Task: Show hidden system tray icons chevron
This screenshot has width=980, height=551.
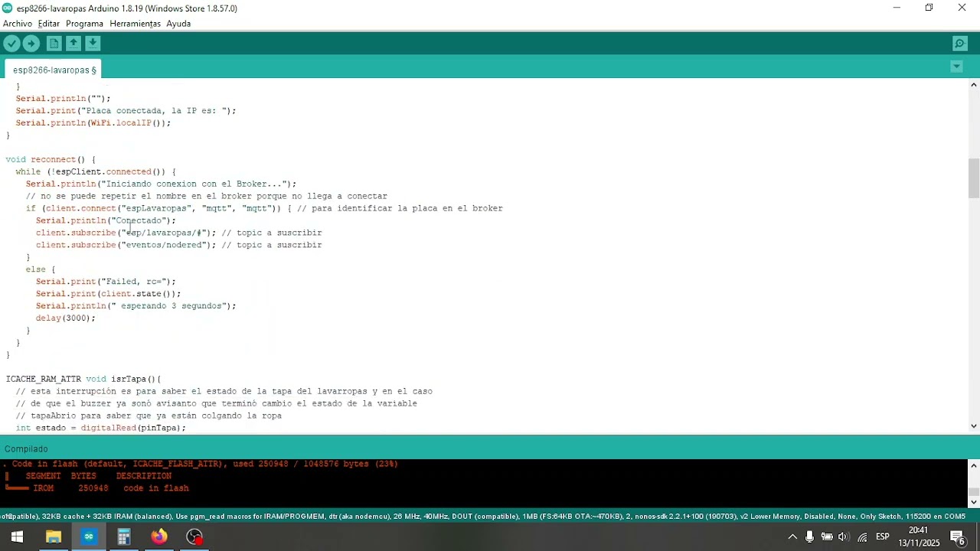Action: click(x=792, y=536)
